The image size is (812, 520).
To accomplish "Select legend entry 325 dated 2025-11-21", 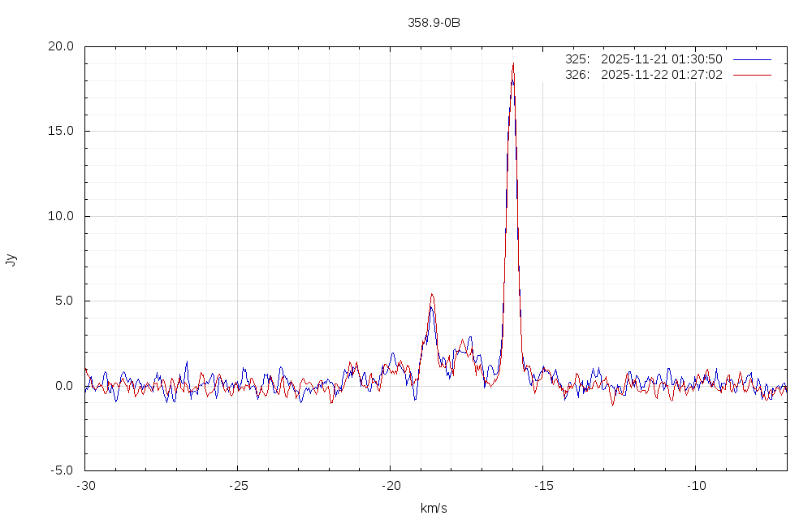I will coord(643,59).
